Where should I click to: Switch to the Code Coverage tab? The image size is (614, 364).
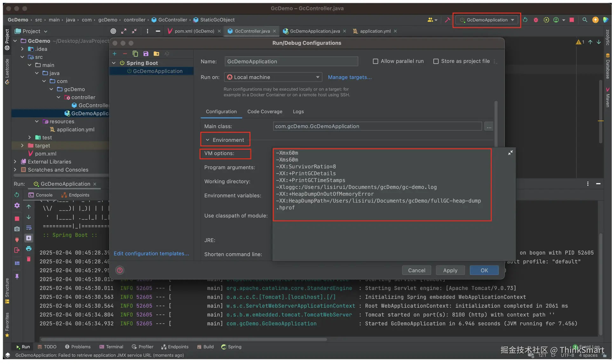(x=264, y=111)
